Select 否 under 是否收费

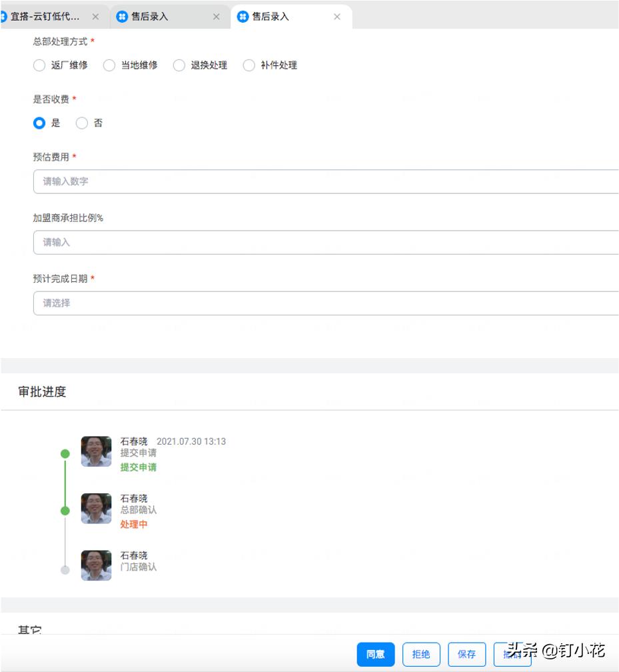[x=81, y=123]
